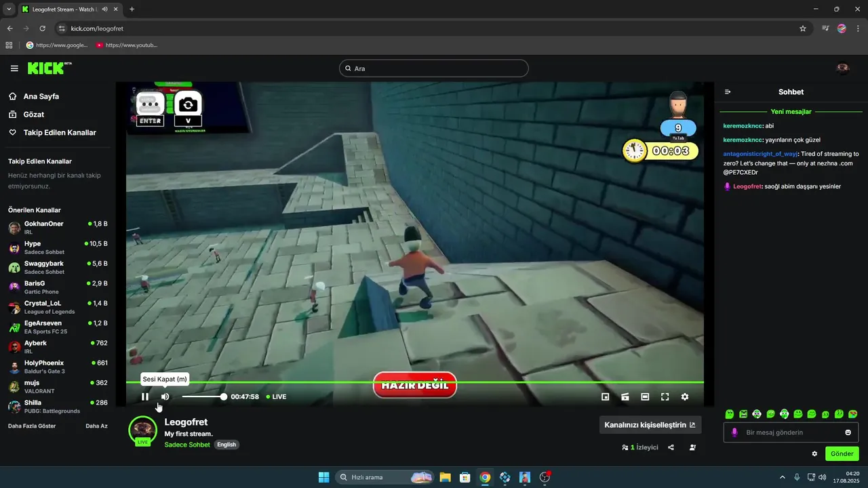This screenshot has width=868, height=488.
Task: Click Kanalınızı kişiselleştirin button
Action: pos(650,425)
